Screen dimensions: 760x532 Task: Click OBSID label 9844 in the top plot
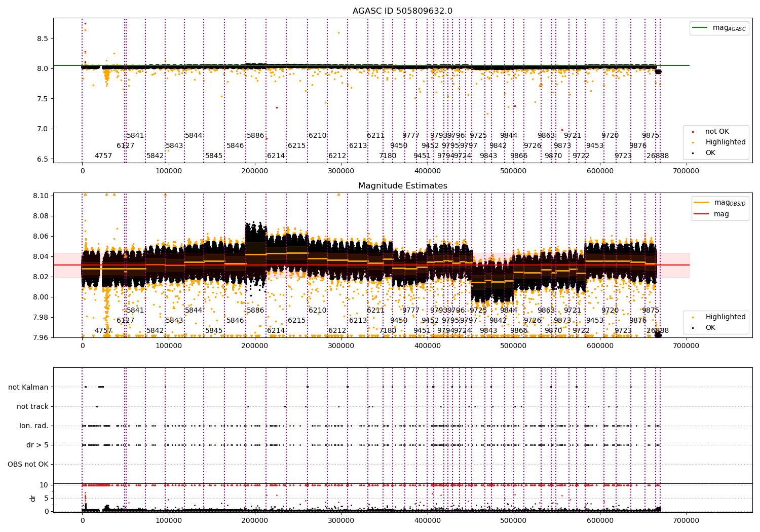509,136
